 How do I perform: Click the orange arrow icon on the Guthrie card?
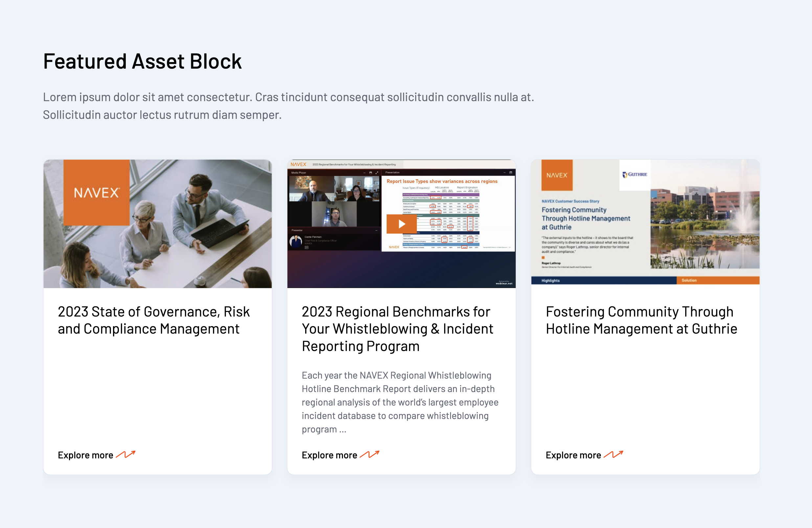coord(614,454)
